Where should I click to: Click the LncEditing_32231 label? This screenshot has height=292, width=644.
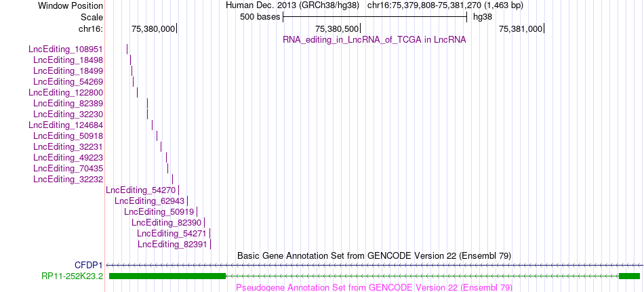click(x=68, y=146)
